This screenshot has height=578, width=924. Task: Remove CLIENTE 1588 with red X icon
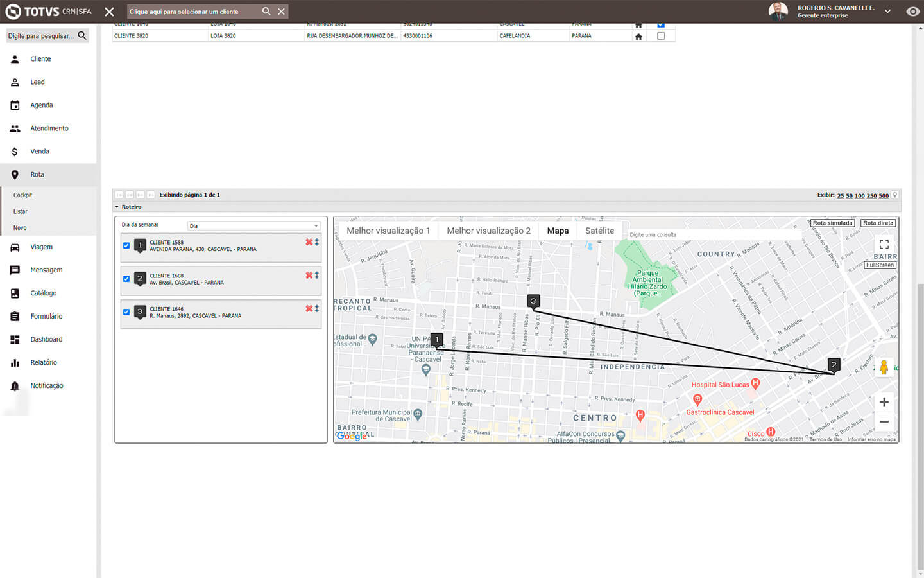coord(309,242)
